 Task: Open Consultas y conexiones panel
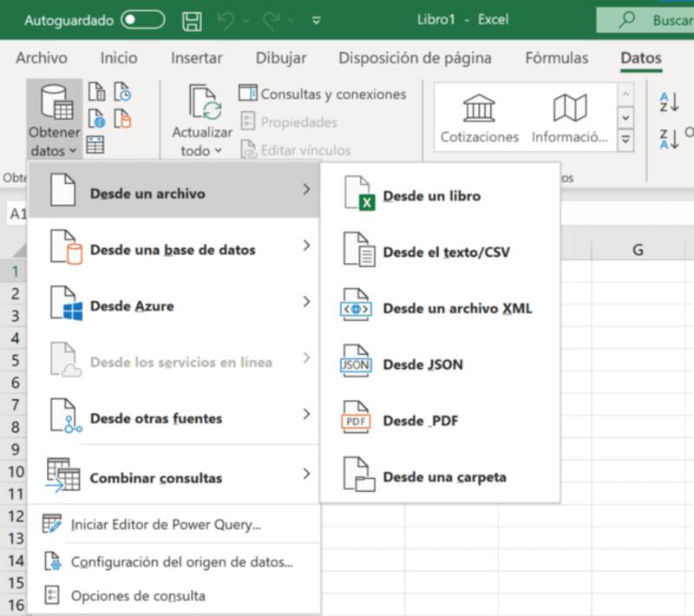(x=323, y=94)
